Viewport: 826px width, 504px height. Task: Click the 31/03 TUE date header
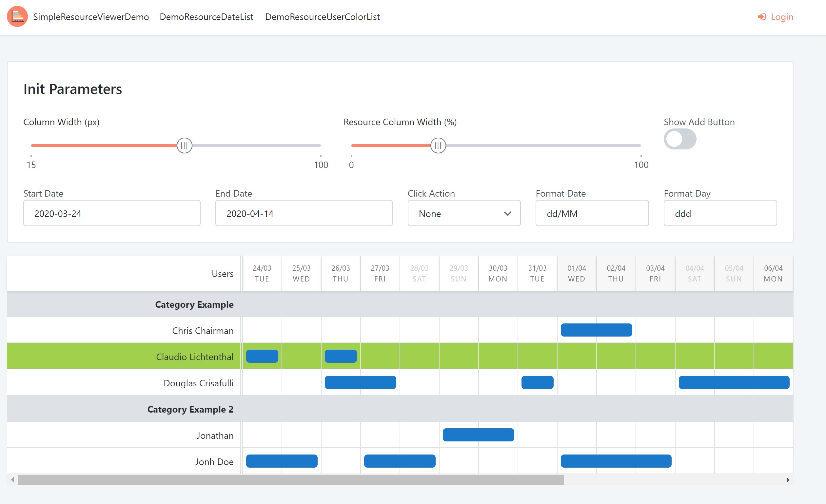537,273
